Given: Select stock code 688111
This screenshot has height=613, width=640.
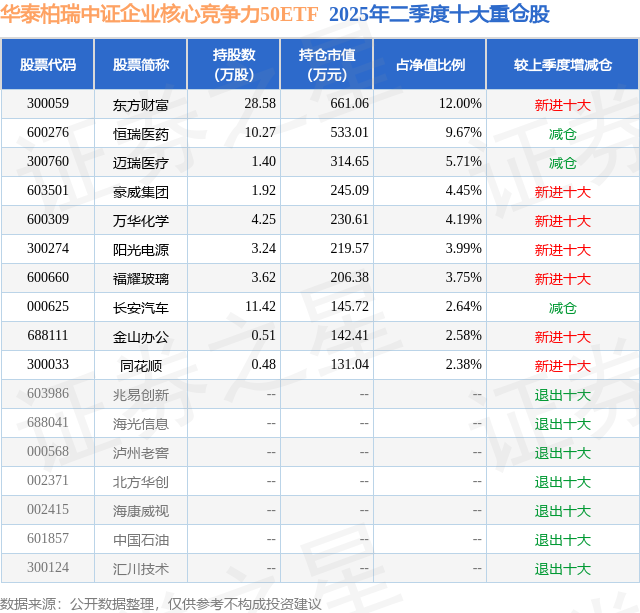Looking at the screenshot, I should pyautogui.click(x=48, y=335).
